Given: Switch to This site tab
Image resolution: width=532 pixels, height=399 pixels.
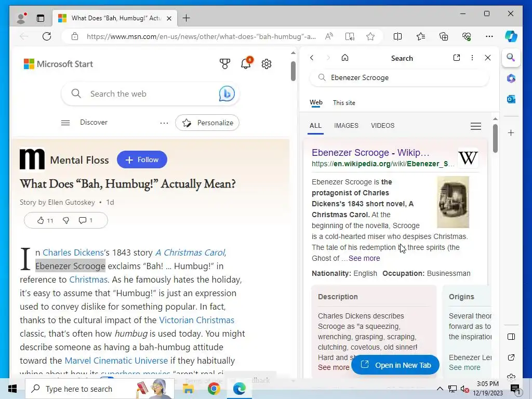Looking at the screenshot, I should 344,102.
